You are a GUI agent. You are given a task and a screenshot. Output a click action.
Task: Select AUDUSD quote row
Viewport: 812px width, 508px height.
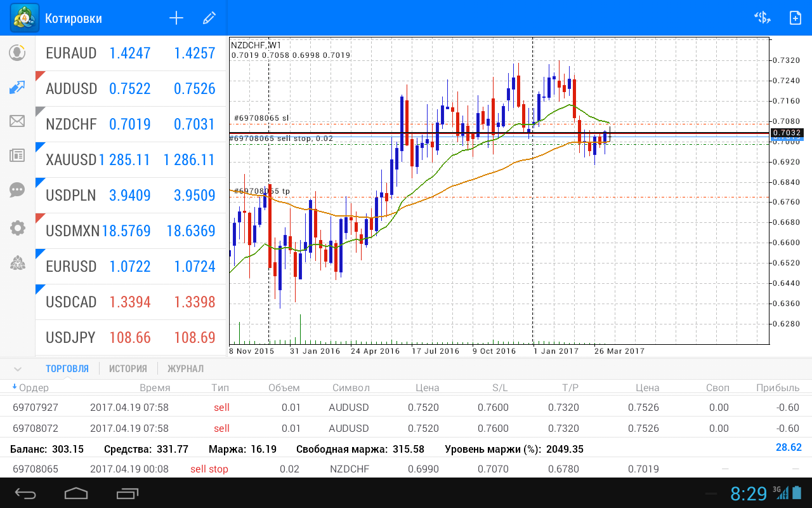click(131, 89)
